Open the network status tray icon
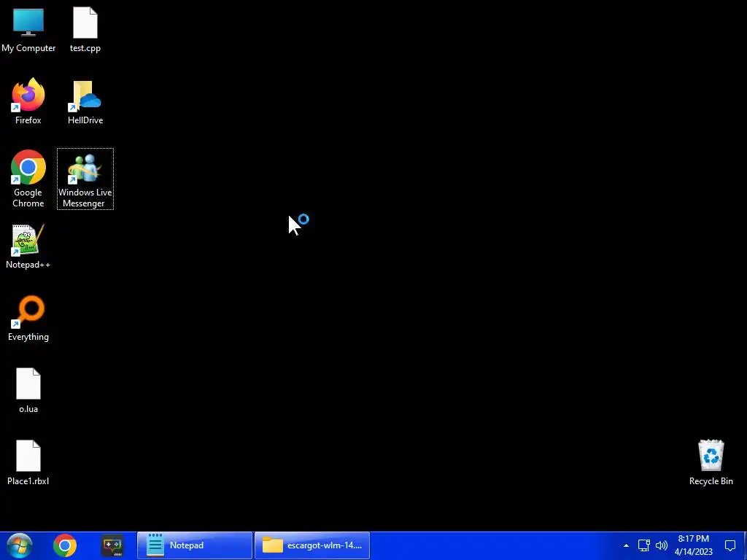Screen dimensions: 747x560 (x=643, y=545)
